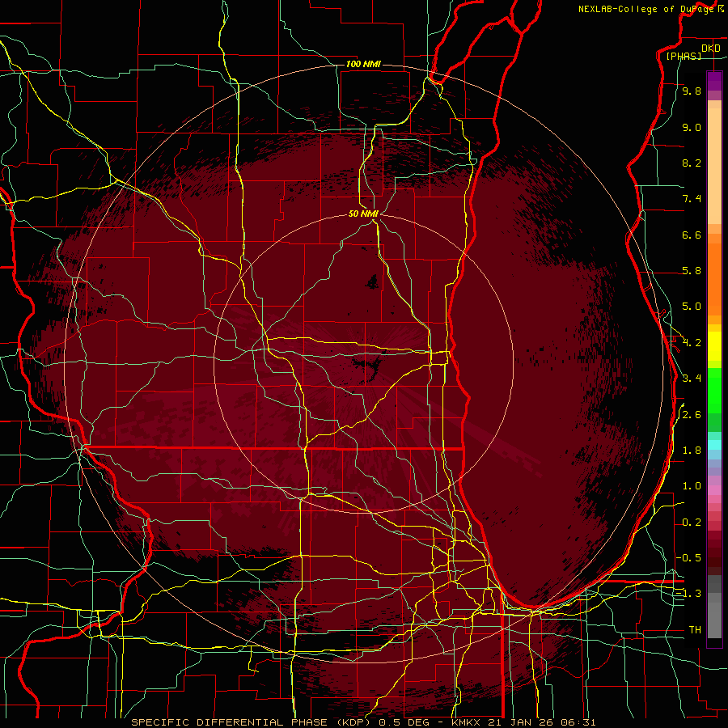The image size is (728, 728).
Task: Click the 8.2 value on the legend
Action: pos(692,163)
